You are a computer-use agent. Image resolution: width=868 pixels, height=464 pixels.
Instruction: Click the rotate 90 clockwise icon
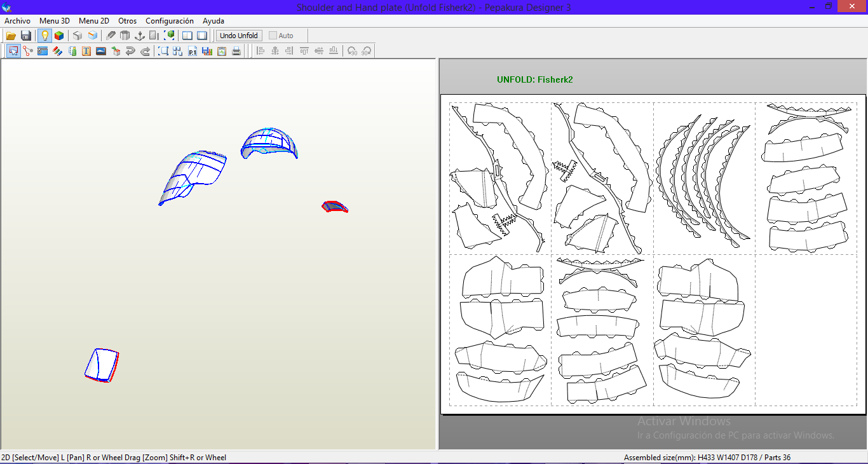[367, 51]
